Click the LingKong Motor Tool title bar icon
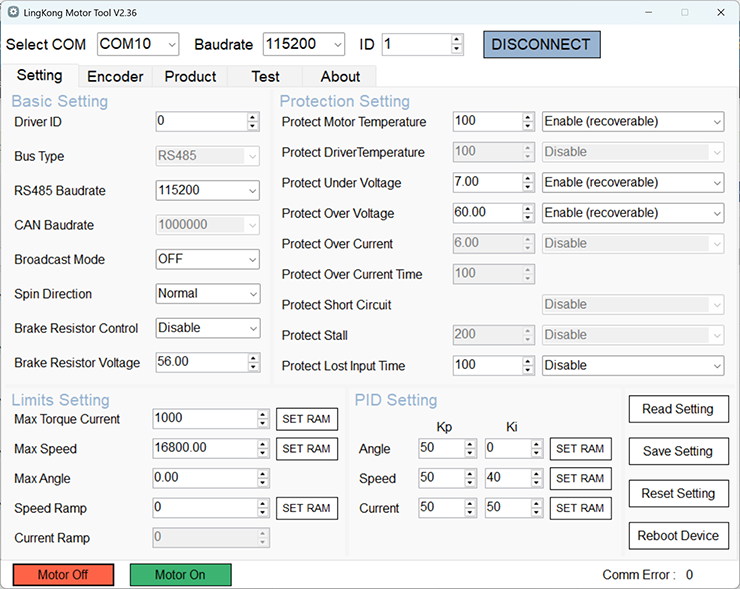Image resolution: width=740 pixels, height=589 pixels. click(13, 12)
